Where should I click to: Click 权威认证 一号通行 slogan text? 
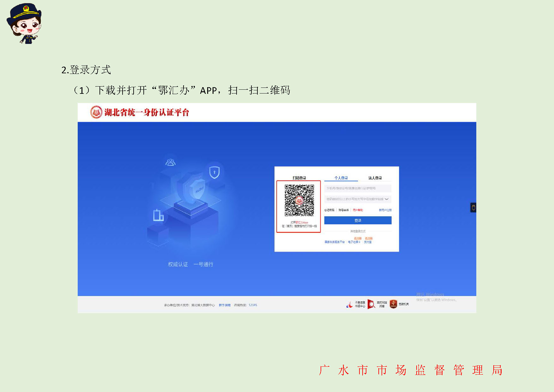pyautogui.click(x=190, y=264)
